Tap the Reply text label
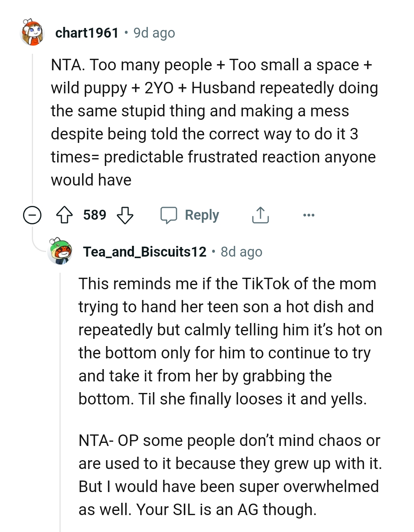 202,215
